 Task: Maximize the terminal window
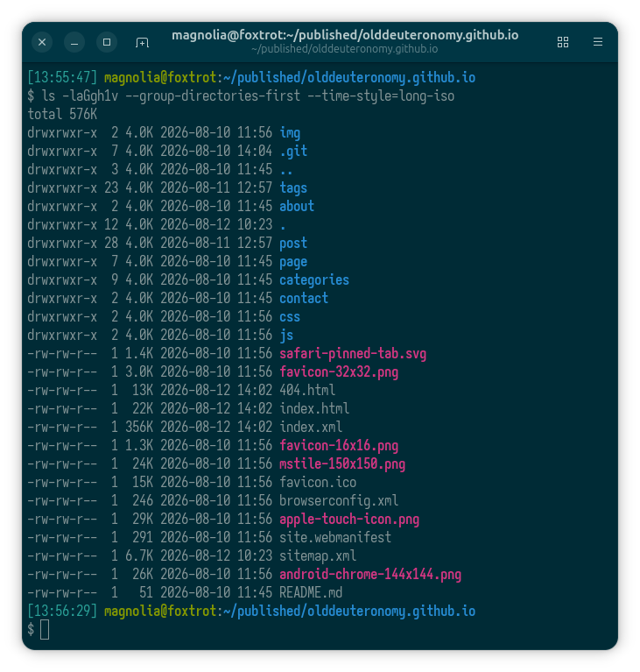pos(107,42)
